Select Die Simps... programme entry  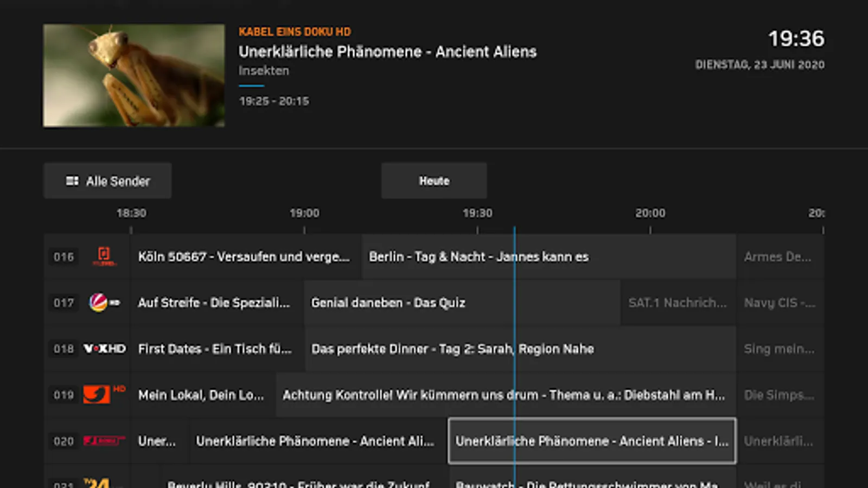point(781,395)
